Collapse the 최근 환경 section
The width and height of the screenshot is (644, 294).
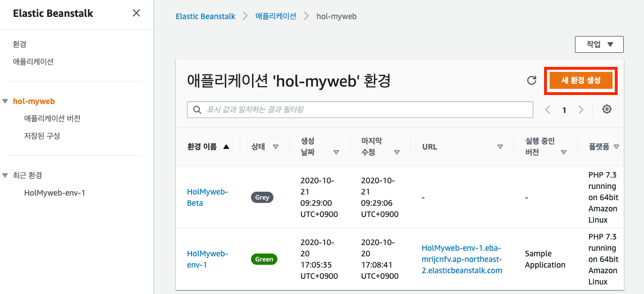(x=5, y=175)
